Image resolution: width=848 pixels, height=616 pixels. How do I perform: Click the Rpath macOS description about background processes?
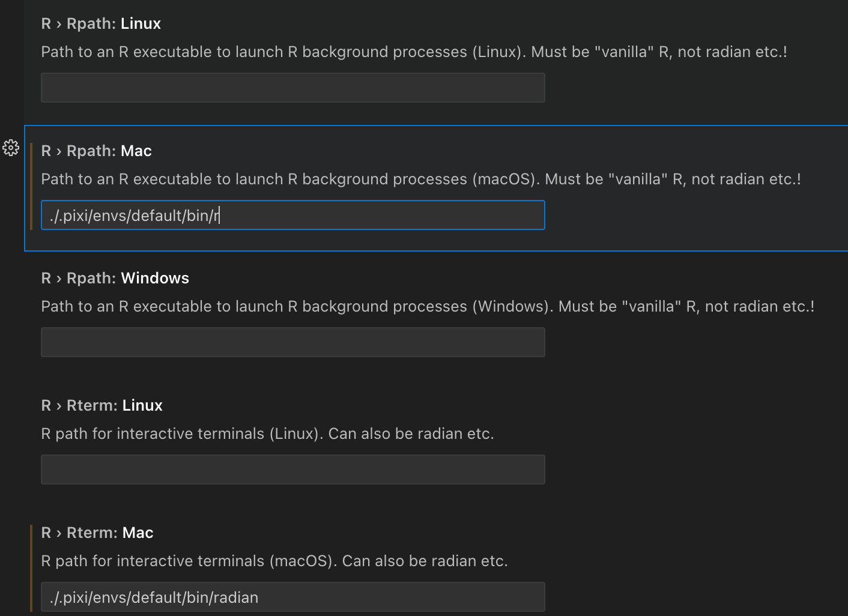tap(421, 180)
